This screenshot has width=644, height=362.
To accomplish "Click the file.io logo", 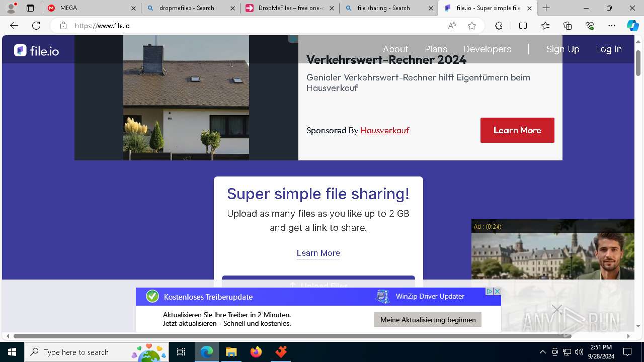I will [x=36, y=50].
